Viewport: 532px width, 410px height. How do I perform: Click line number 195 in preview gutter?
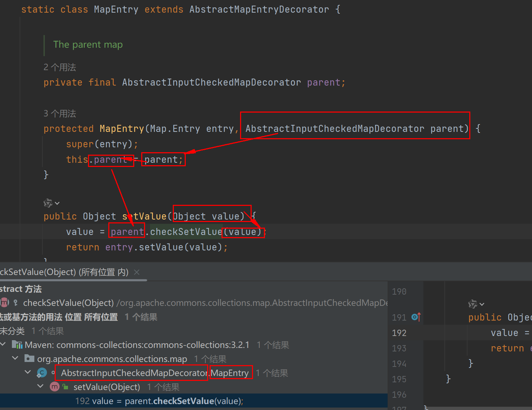point(399,379)
